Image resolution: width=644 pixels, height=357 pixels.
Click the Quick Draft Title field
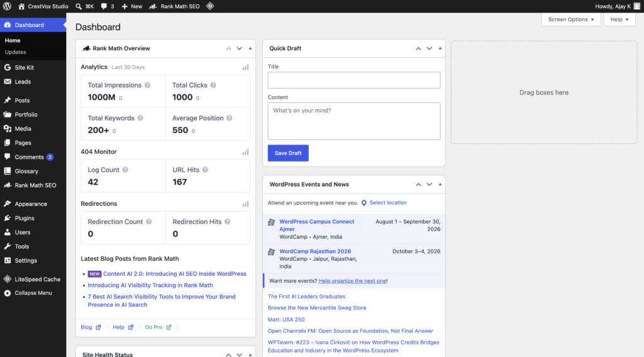click(x=354, y=80)
